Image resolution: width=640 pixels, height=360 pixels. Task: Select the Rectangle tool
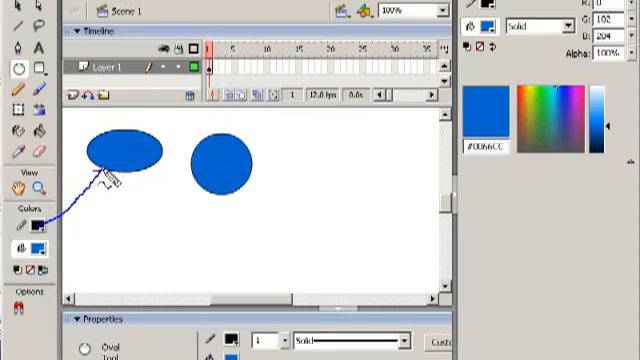40,68
